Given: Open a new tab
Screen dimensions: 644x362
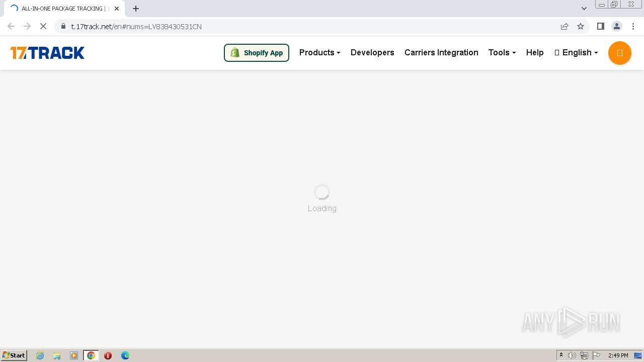Looking at the screenshot, I should click(x=136, y=9).
